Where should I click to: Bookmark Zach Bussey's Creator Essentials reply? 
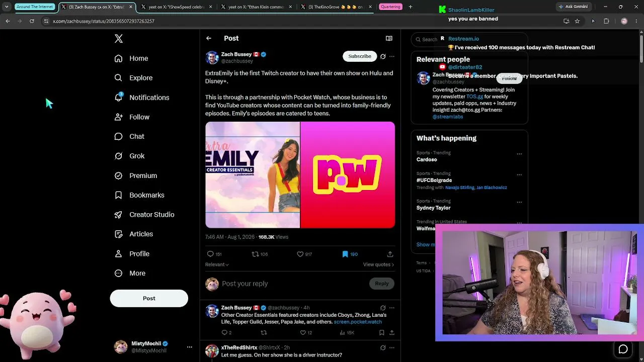tap(382, 332)
